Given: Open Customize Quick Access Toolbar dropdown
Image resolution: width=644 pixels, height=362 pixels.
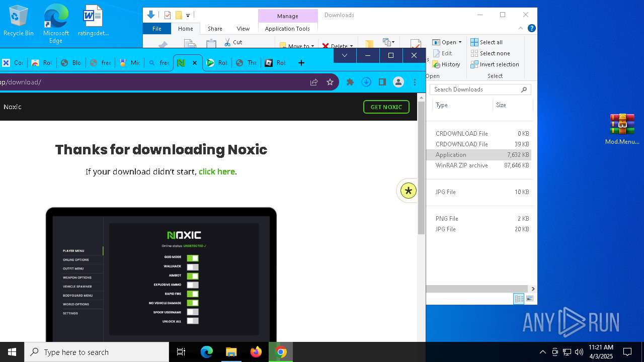Looking at the screenshot, I should [188, 15].
